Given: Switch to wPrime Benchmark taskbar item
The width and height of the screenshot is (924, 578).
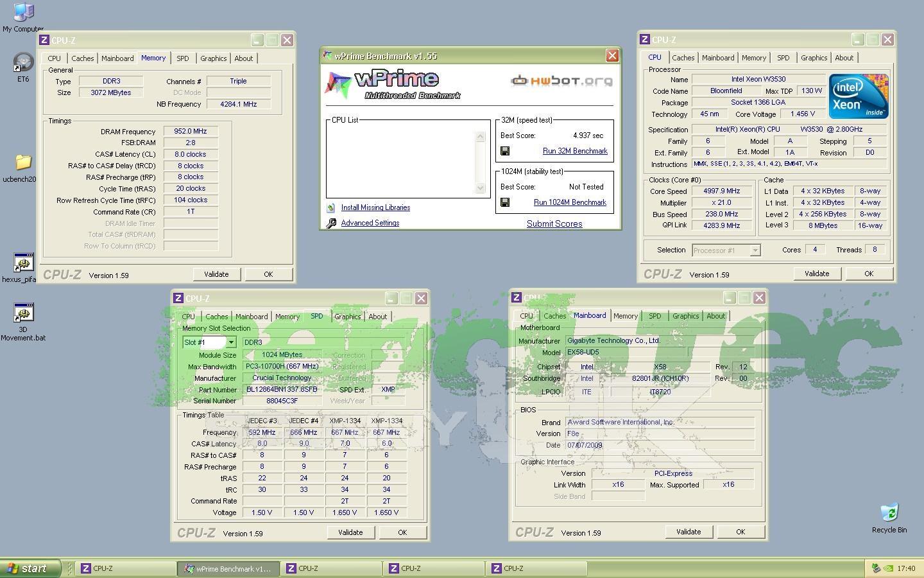Looking at the screenshot, I should [x=228, y=568].
